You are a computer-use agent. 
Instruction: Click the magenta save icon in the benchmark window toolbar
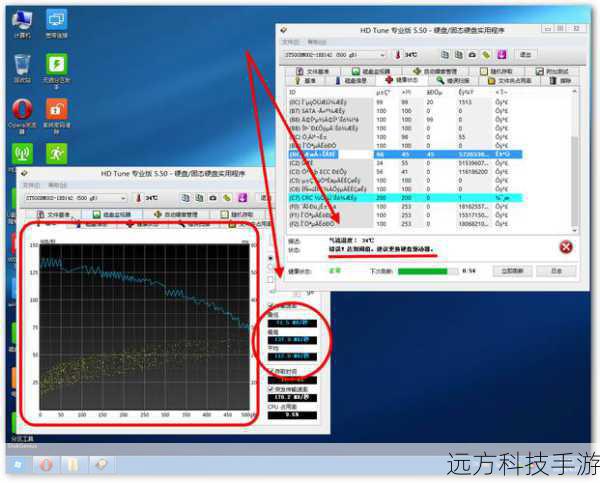click(x=243, y=198)
